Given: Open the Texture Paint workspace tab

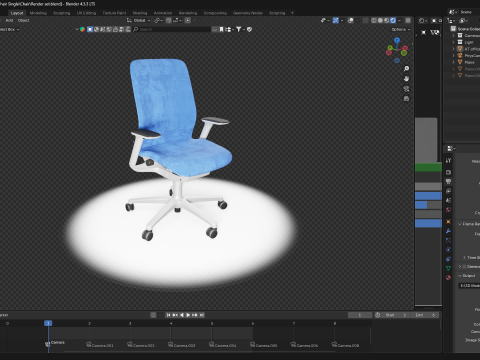Looking at the screenshot, I should point(114,13).
